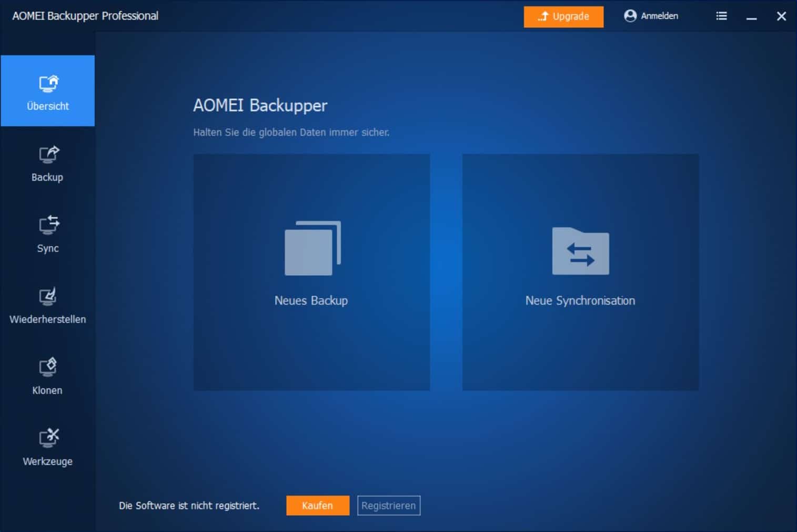
Task: Switch to the Sync section
Action: click(x=47, y=234)
